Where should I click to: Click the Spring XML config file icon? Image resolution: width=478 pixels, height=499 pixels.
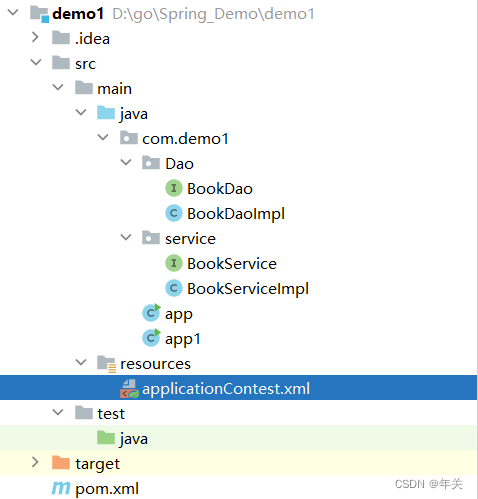tap(129, 389)
